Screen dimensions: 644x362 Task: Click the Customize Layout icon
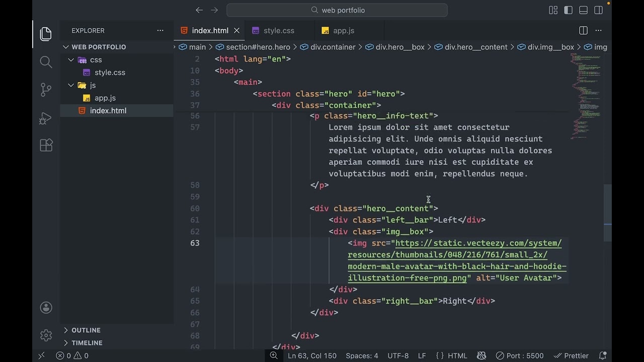point(553,10)
